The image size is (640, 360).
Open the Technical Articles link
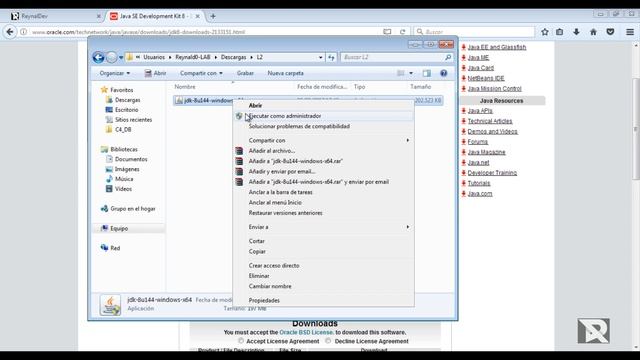490,121
